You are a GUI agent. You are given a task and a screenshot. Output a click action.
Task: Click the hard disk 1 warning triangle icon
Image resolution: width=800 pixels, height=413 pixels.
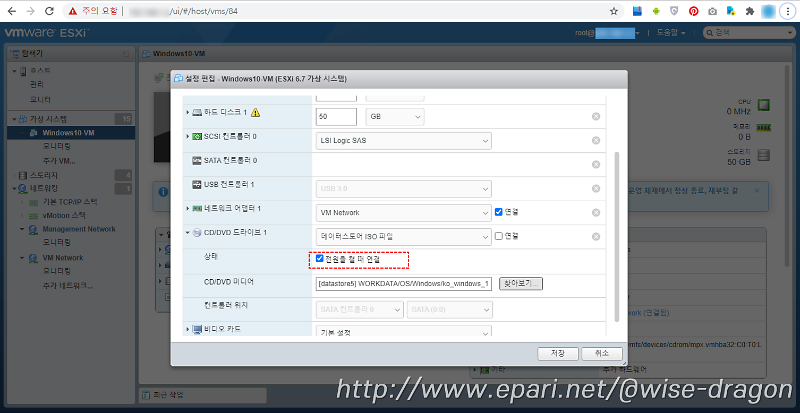[x=256, y=112]
